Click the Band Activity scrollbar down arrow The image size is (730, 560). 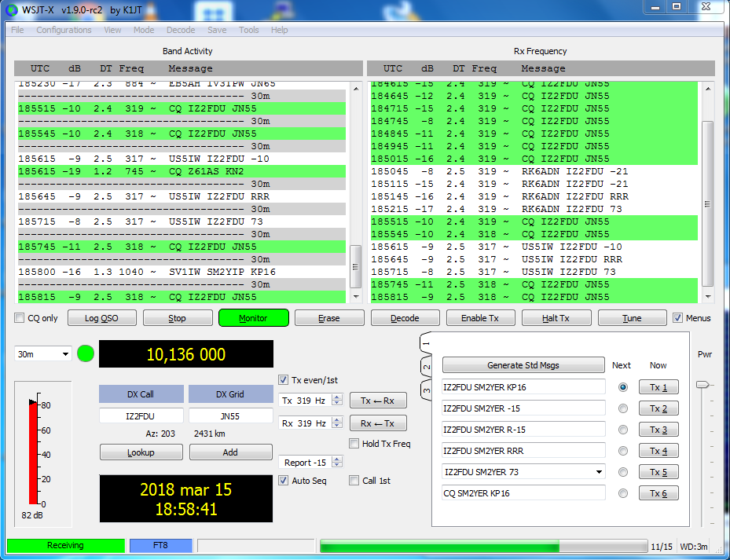point(356,297)
